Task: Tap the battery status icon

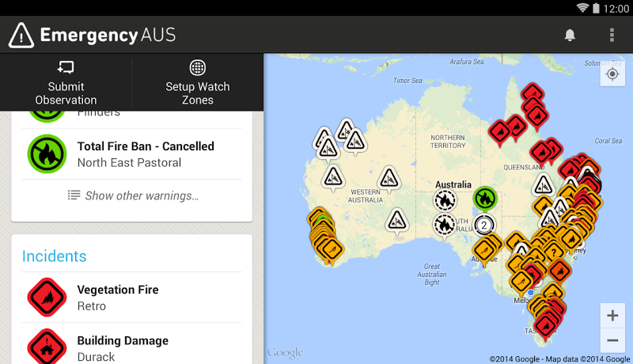Action: click(x=596, y=8)
